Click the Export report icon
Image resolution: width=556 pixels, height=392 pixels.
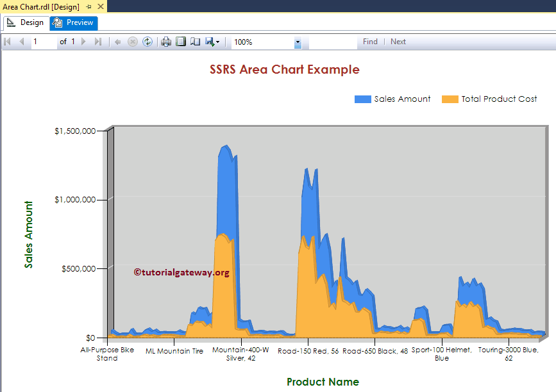(x=209, y=42)
